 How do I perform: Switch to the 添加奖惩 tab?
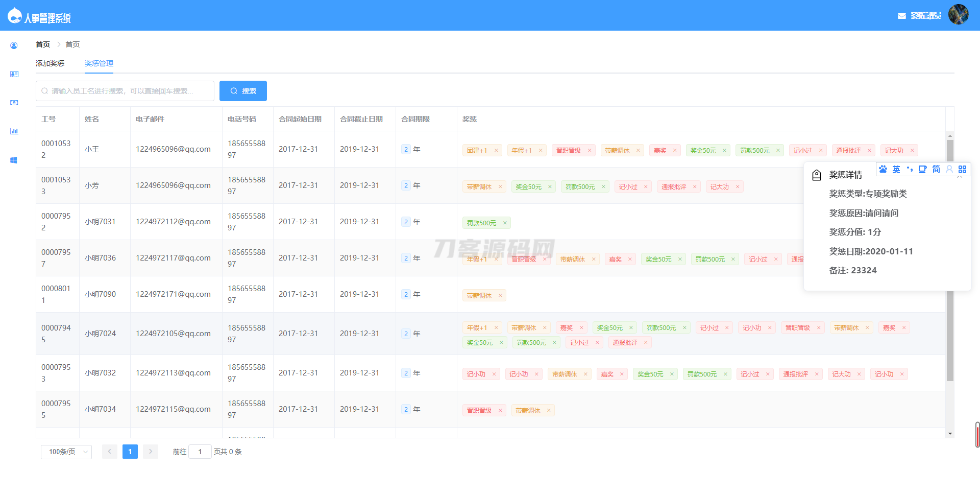[x=50, y=63]
